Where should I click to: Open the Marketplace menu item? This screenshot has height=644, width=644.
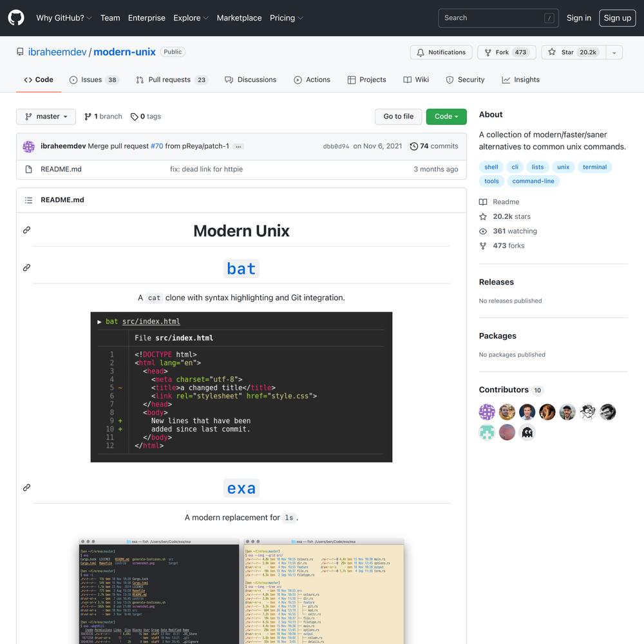coord(239,18)
